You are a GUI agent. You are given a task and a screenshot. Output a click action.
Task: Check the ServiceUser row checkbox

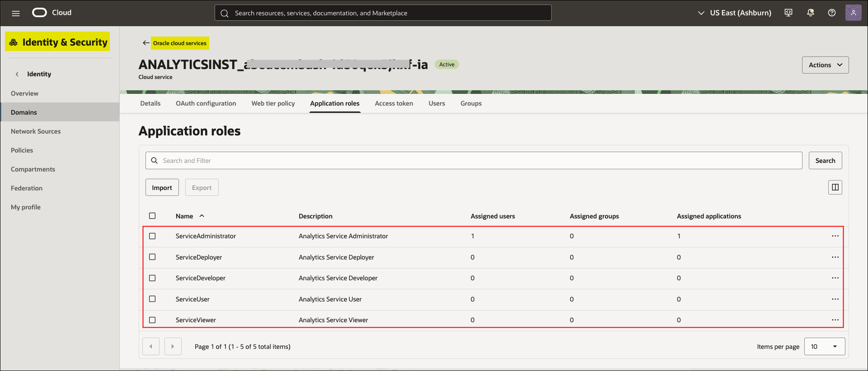152,299
